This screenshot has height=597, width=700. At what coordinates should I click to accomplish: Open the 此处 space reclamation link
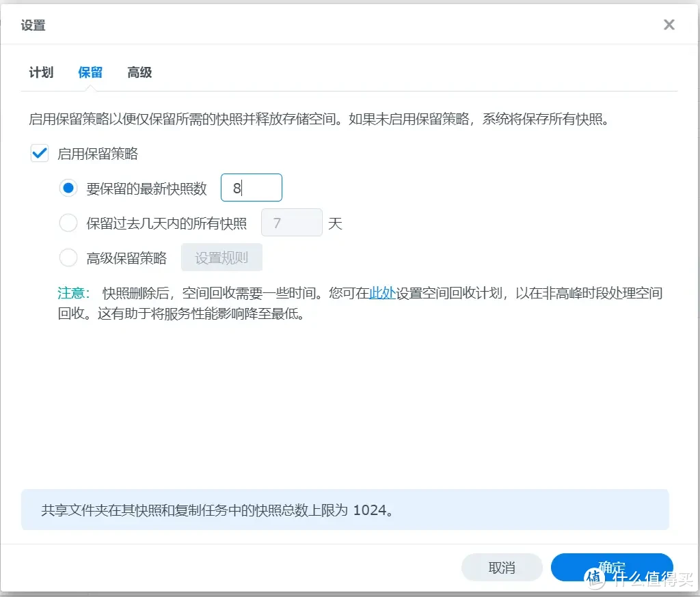382,292
